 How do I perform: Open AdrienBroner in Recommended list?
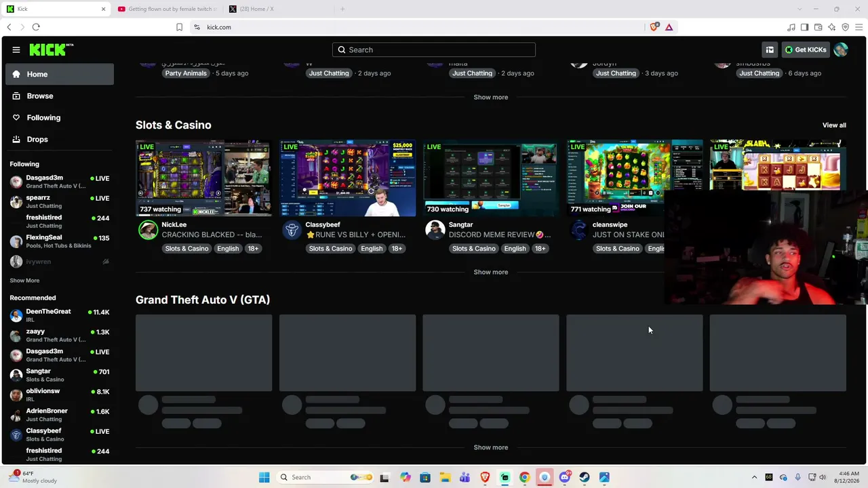pos(60,415)
